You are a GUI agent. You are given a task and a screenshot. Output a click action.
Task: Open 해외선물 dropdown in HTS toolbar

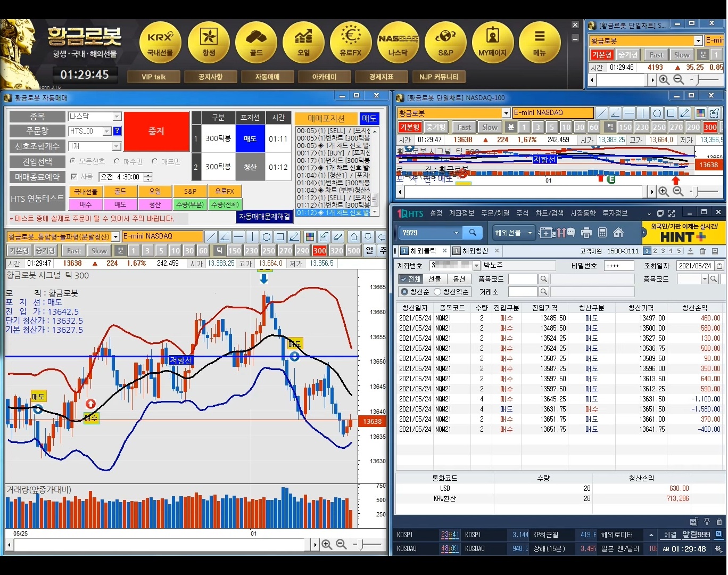pyautogui.click(x=530, y=233)
